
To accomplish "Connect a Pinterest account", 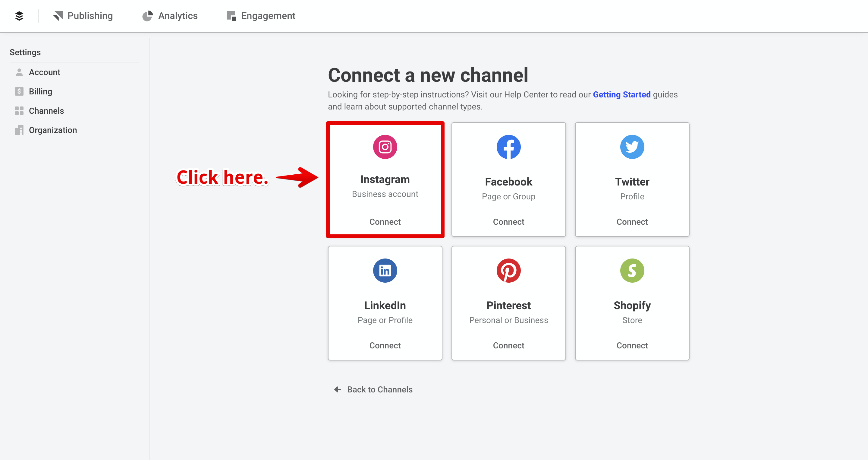I will [x=508, y=345].
